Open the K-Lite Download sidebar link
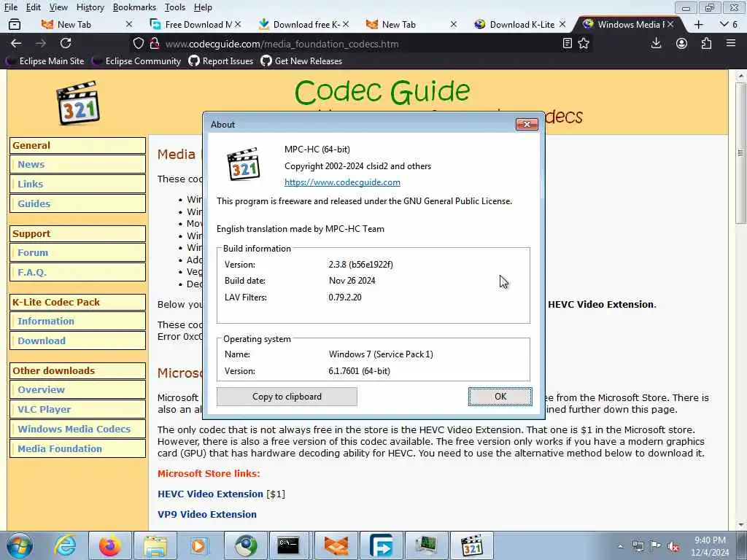This screenshot has width=747, height=560. tap(77, 341)
